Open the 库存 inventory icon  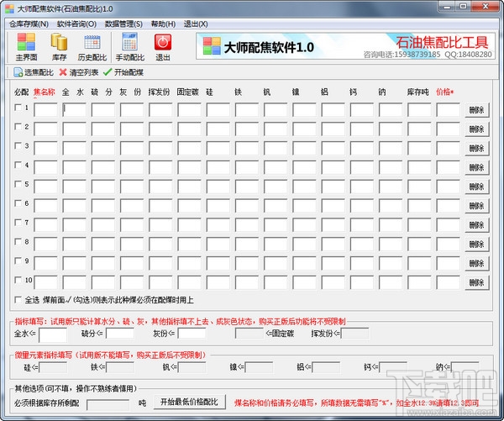pos(59,47)
